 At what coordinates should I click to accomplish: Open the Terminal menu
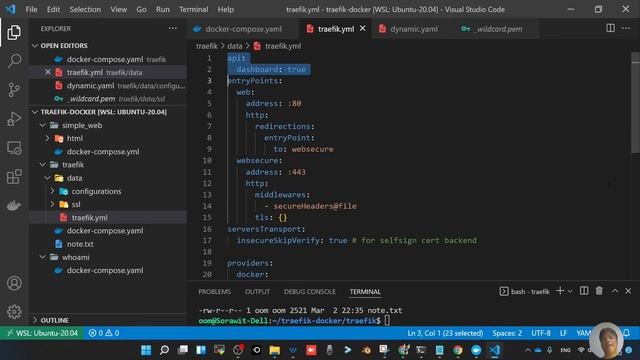coord(193,9)
